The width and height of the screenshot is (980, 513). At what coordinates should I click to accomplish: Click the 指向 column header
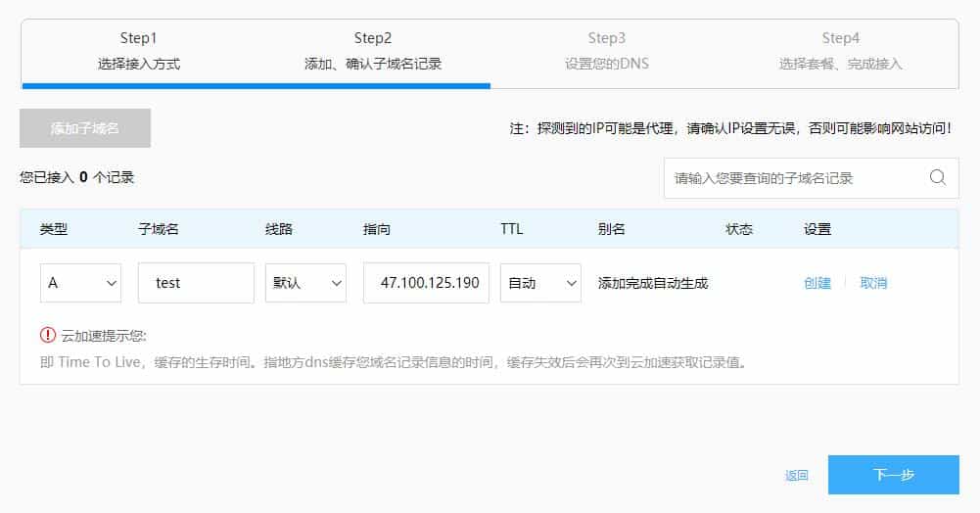(376, 229)
